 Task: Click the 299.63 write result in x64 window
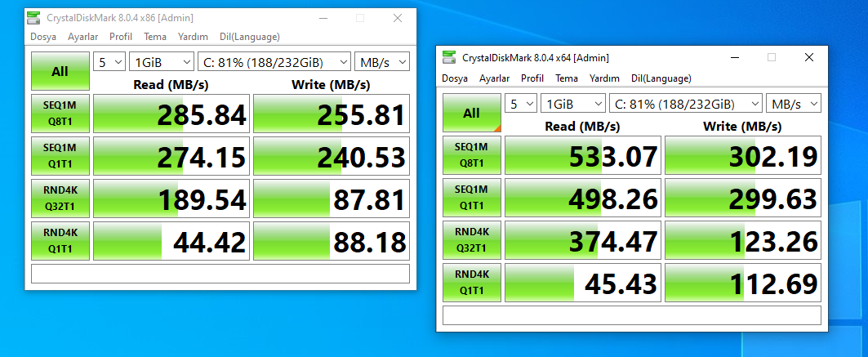coord(743,198)
